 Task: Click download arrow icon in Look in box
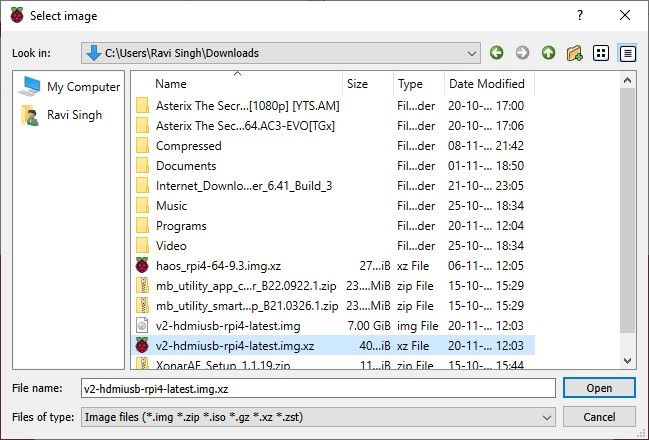94,53
